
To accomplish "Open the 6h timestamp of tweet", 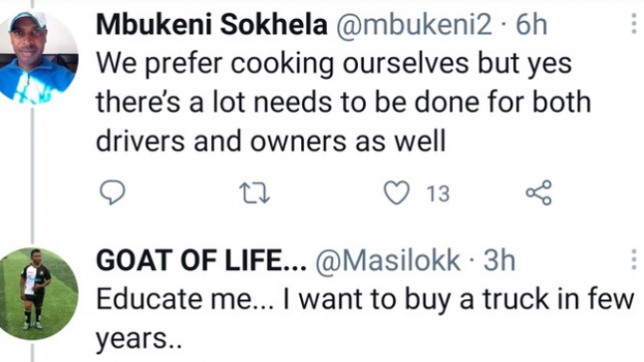I will pyautogui.click(x=532, y=25).
